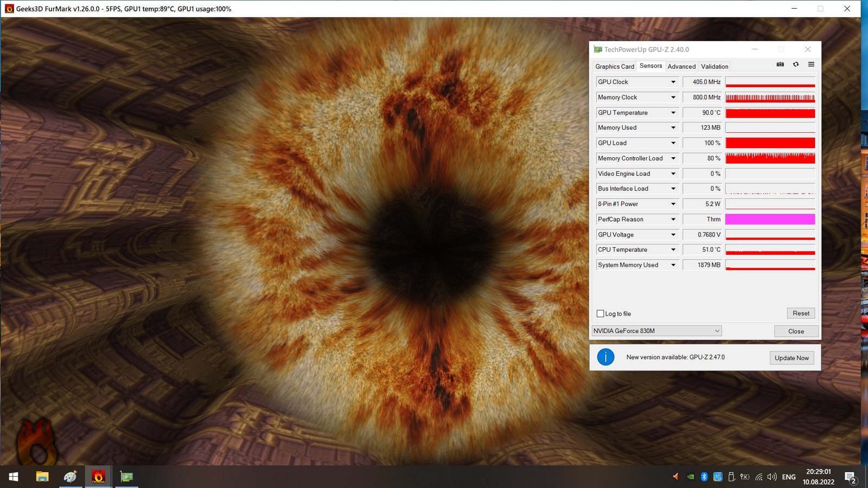Click the GPU-Z title bar app icon
This screenshot has width=868, height=488.
click(x=598, y=49)
